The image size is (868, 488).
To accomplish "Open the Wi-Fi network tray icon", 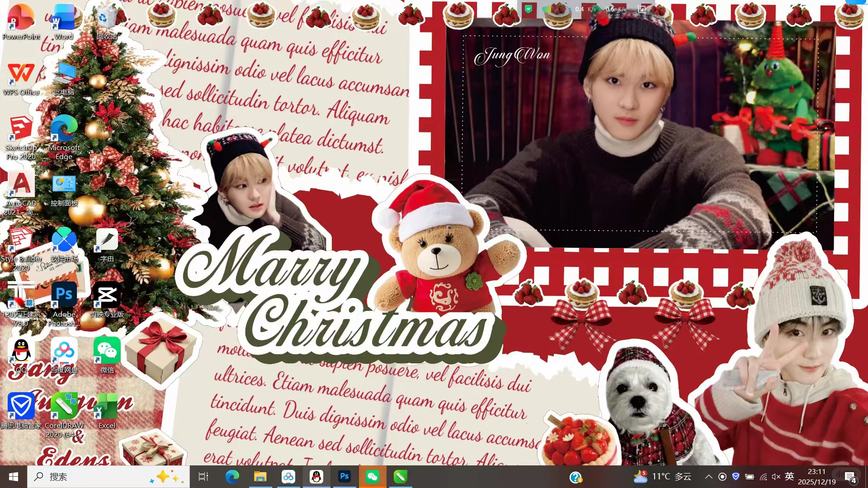I will click(x=763, y=477).
